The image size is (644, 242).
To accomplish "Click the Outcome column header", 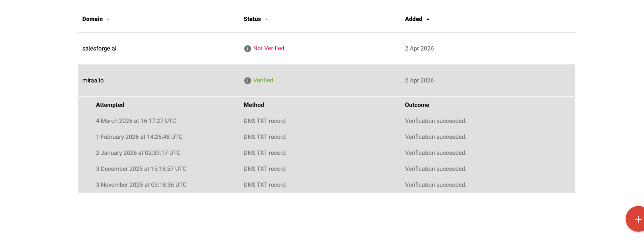I will click(417, 105).
